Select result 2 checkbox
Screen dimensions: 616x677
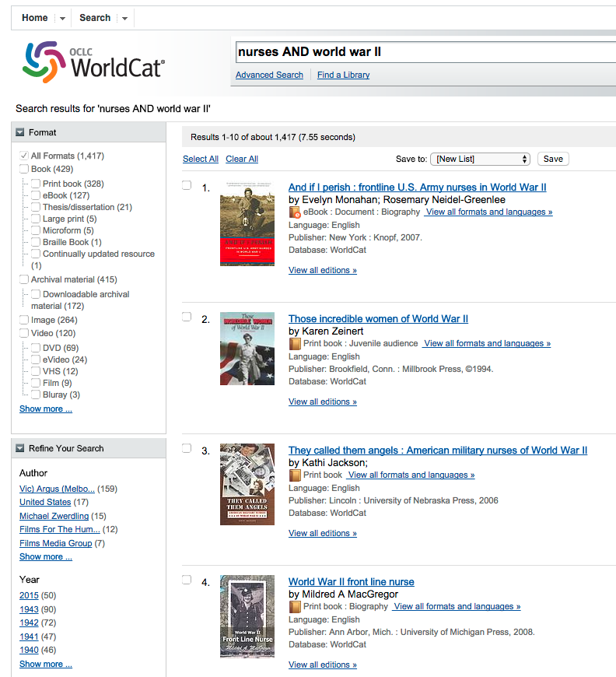click(187, 317)
